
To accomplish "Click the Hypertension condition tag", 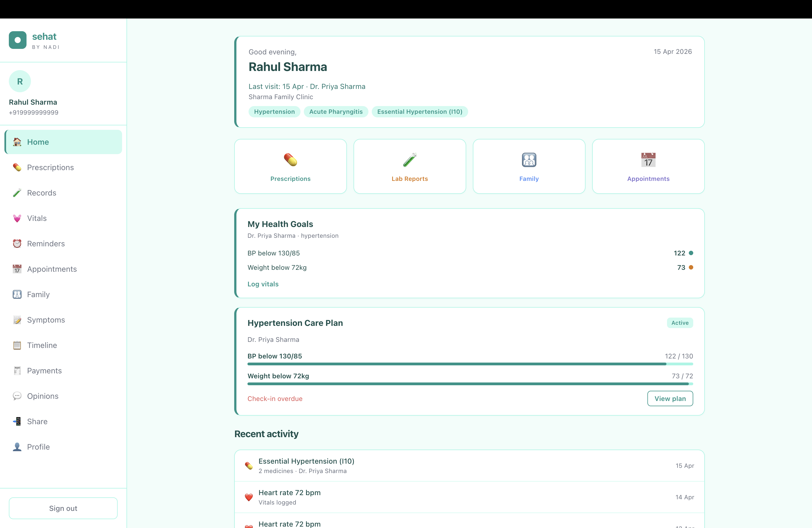I will [x=274, y=112].
